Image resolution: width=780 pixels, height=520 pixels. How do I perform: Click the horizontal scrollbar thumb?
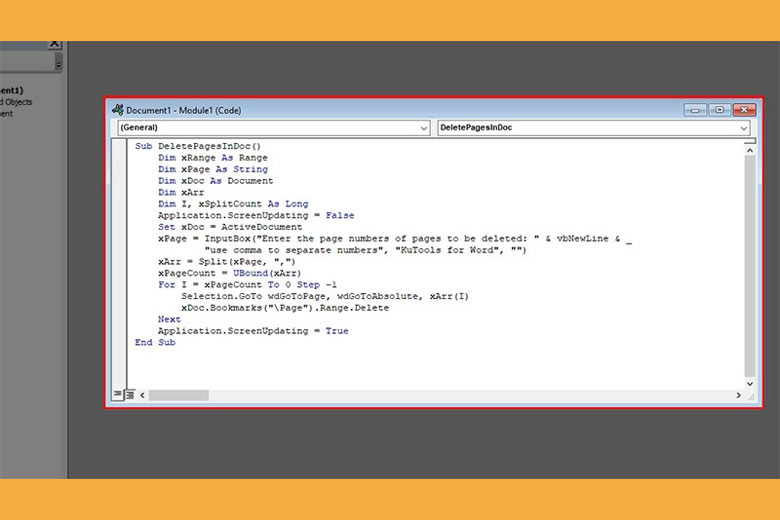178,395
